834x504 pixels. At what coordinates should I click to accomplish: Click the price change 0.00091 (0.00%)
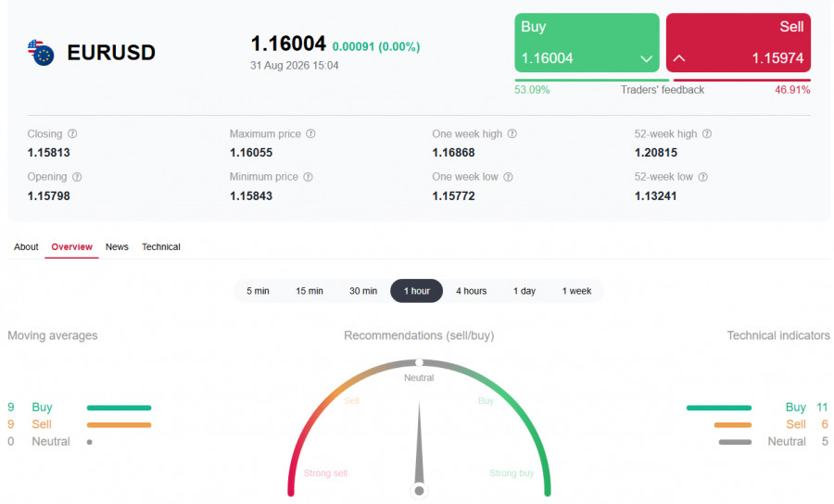pos(376,46)
